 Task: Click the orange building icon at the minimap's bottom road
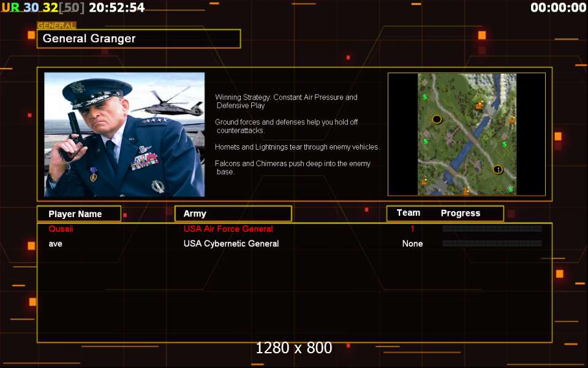tap(467, 191)
